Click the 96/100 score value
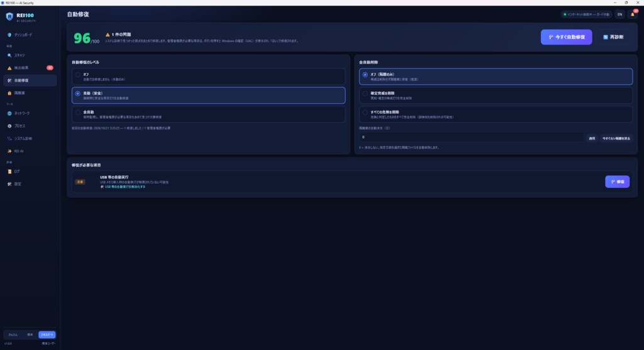 coord(86,38)
